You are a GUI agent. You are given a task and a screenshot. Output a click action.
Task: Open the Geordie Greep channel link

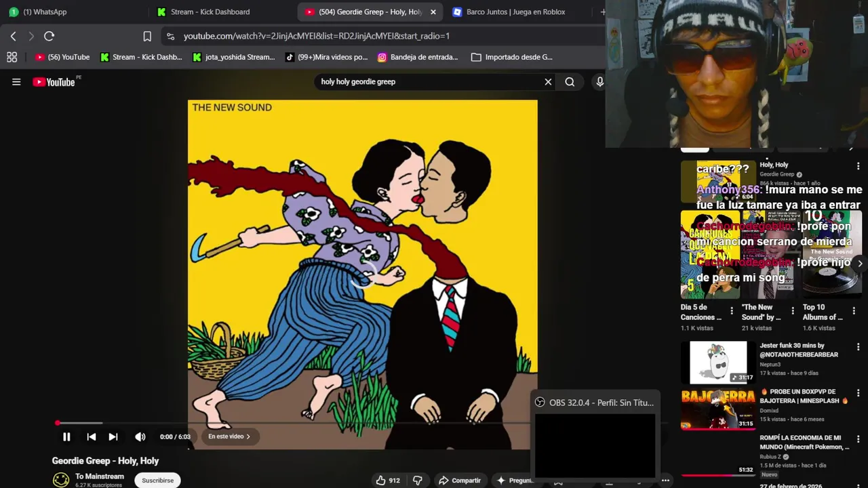tap(776, 174)
